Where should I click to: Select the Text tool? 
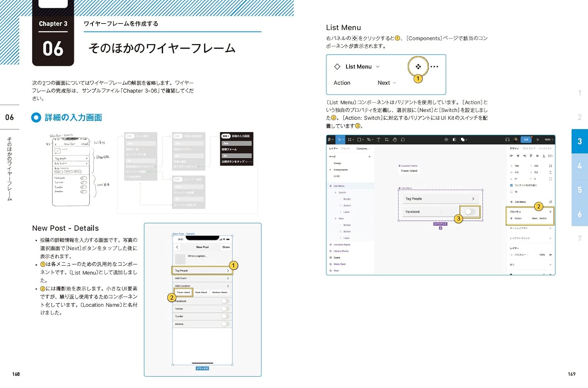379,139
